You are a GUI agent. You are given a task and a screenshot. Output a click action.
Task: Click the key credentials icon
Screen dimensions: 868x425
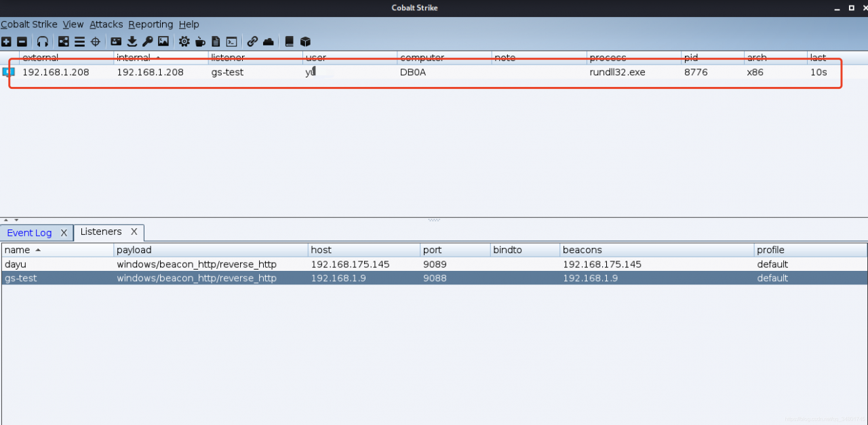point(147,41)
